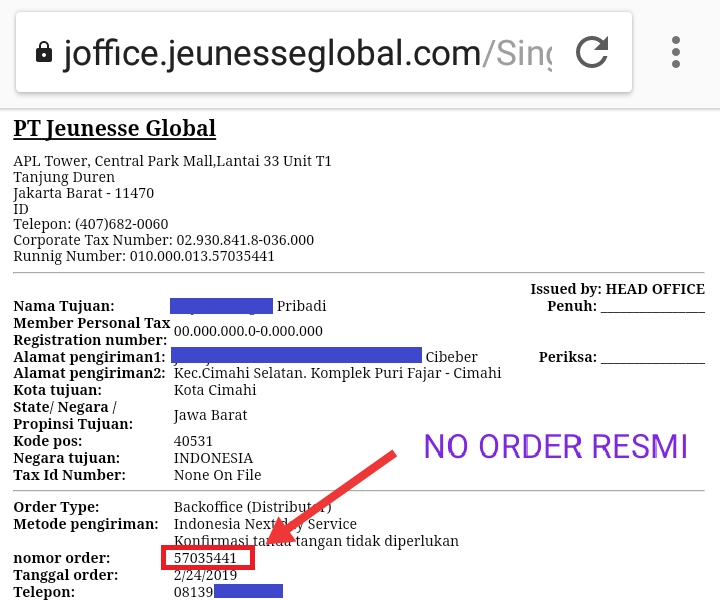Reload the page with refresh icon
The width and height of the screenshot is (720, 600).
click(592, 52)
